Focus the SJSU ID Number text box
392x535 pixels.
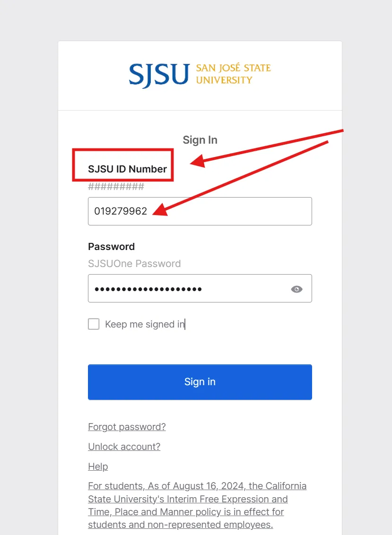pos(200,211)
